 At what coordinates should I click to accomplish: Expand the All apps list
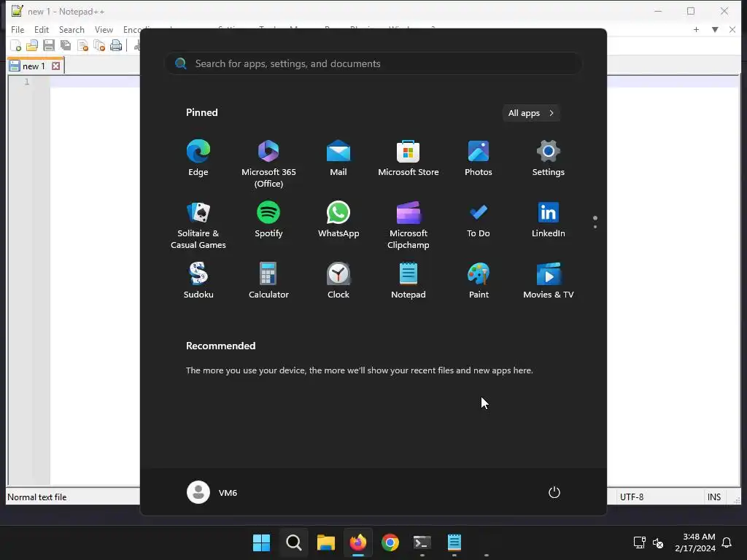pos(531,113)
